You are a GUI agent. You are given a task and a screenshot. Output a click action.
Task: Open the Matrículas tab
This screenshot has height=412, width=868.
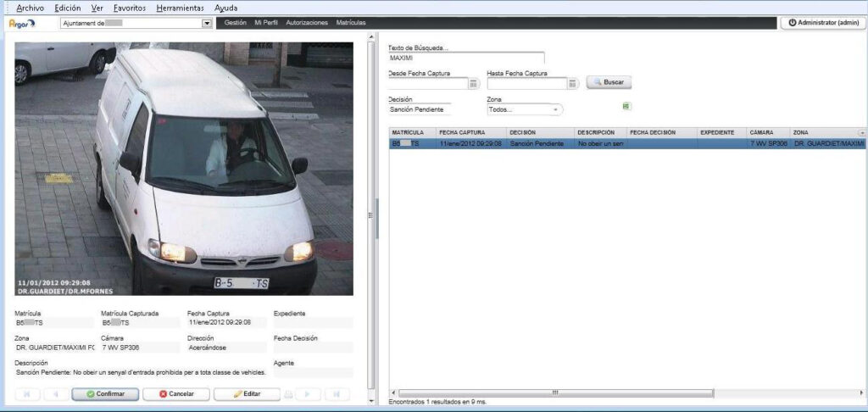[350, 23]
